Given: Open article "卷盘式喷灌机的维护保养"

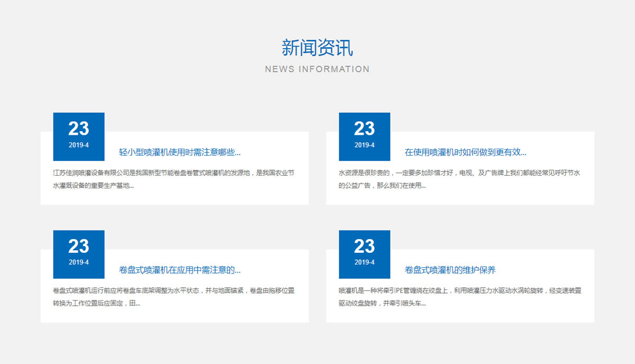Looking at the screenshot, I should coord(450,270).
